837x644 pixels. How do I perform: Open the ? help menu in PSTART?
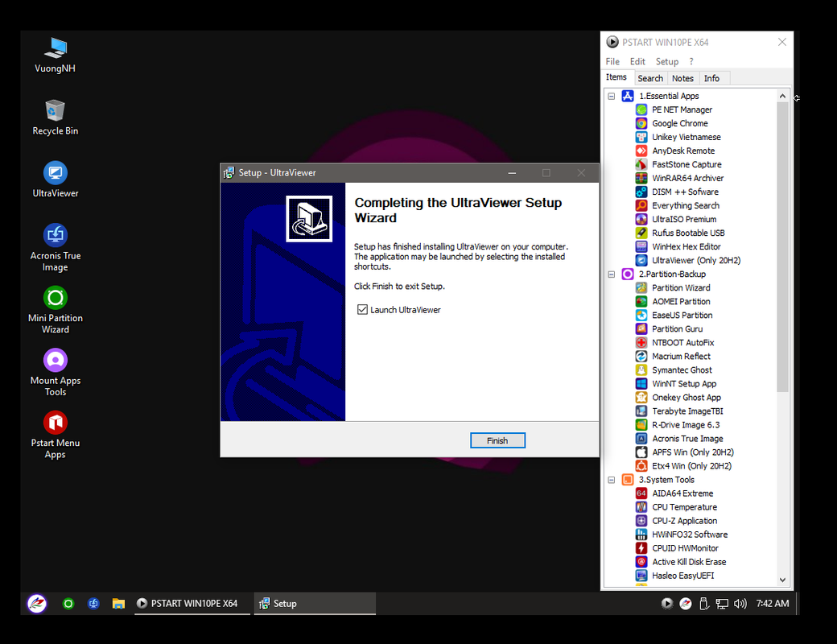click(x=691, y=61)
